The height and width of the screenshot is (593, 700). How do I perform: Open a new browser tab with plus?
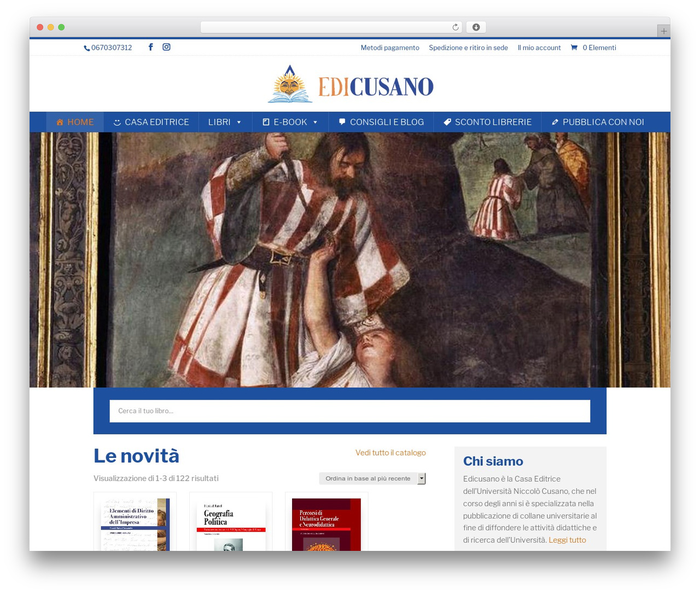pyautogui.click(x=664, y=31)
